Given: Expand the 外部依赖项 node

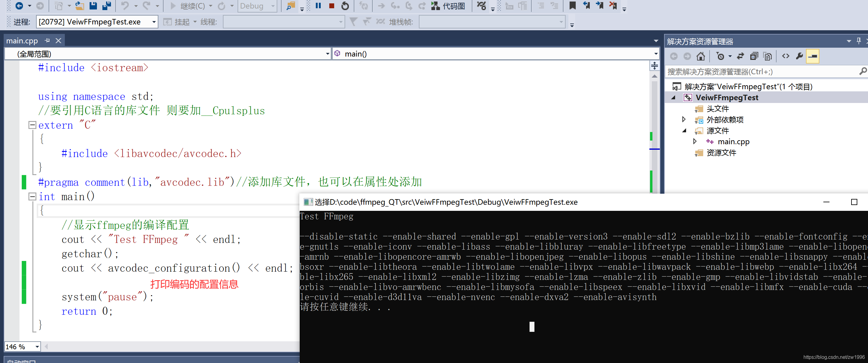Looking at the screenshot, I should (684, 119).
